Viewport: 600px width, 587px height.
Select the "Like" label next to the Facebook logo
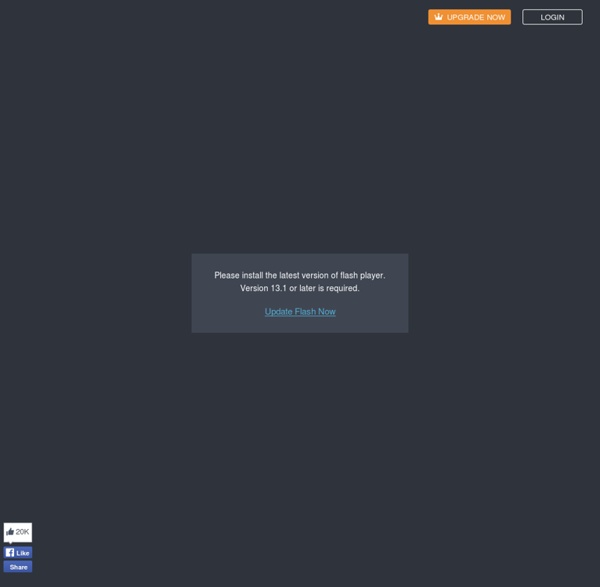23,553
